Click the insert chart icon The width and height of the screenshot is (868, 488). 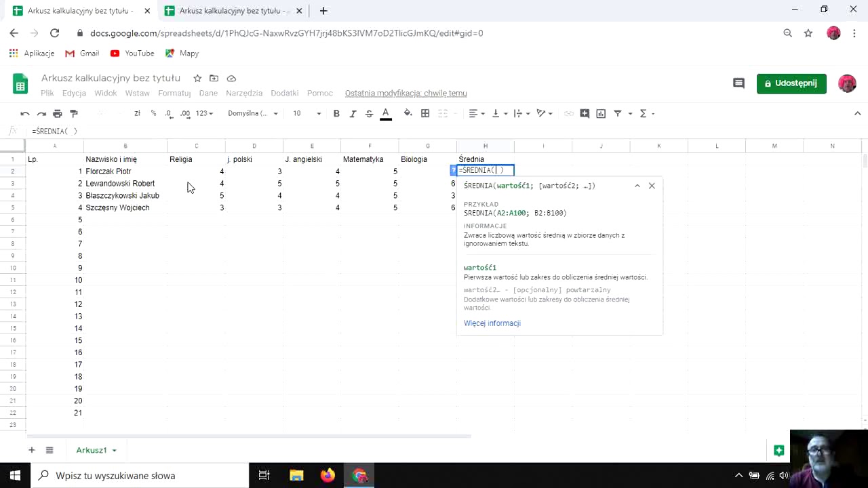click(x=601, y=113)
